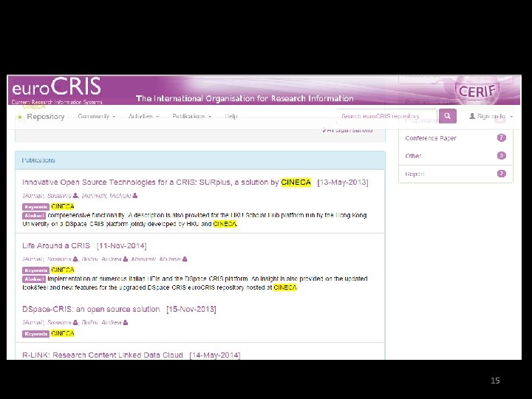The height and width of the screenshot is (399, 532).
Task: Open author Mornati, Susanna in DSpace-CRIS entry
Action: tap(47, 322)
